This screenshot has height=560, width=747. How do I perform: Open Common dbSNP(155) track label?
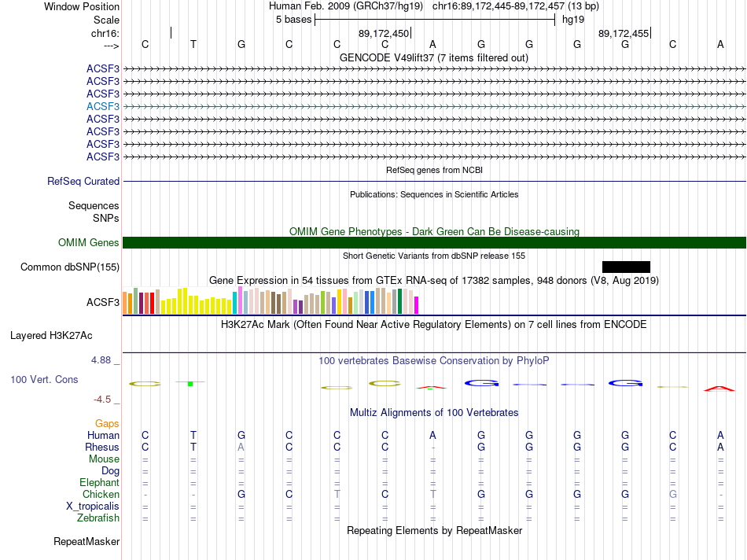pos(70,267)
